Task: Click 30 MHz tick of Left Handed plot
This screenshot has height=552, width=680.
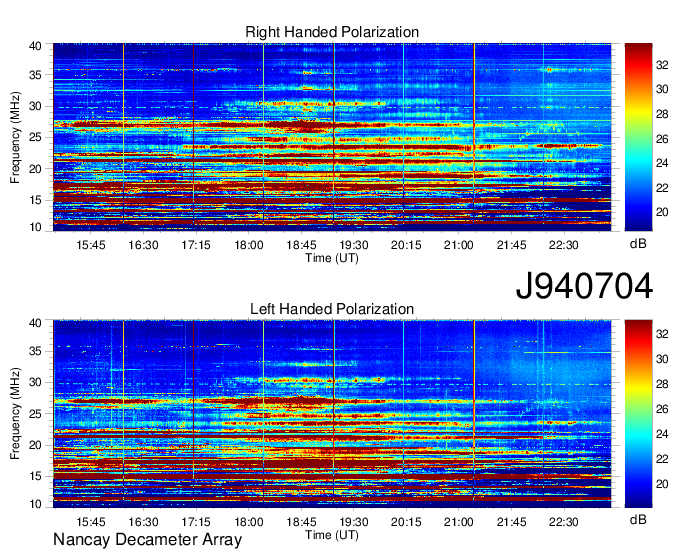Action: point(35,382)
